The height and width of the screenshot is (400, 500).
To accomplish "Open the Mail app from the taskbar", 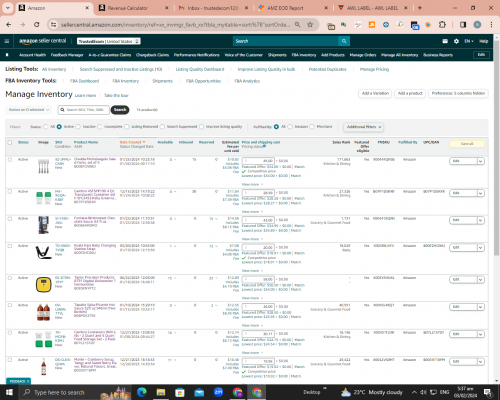I will tap(199, 392).
